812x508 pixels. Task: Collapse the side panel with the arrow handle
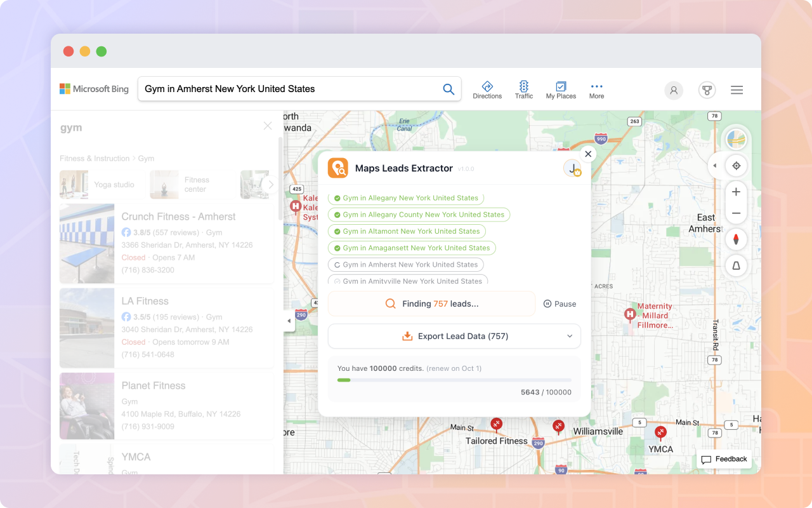point(289,321)
